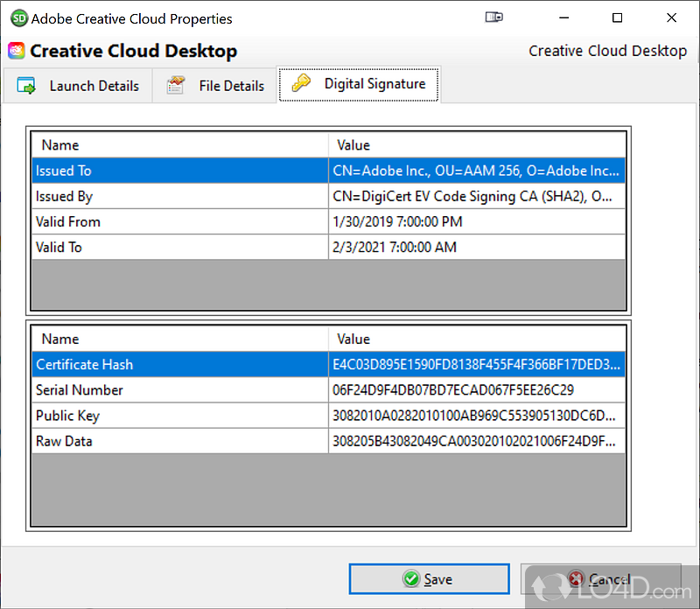This screenshot has height=609, width=700.
Task: Click the 06F24D9F4DB07BD7 serial value
Action: click(x=477, y=389)
